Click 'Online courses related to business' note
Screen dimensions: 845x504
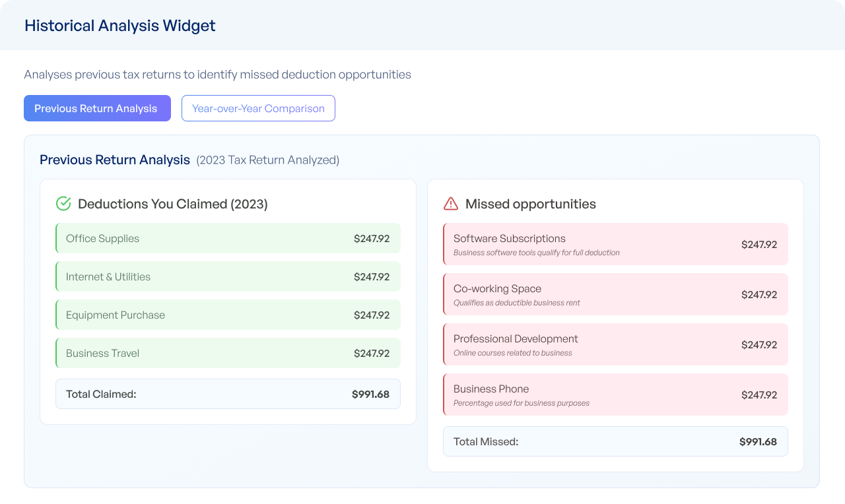[x=513, y=353]
